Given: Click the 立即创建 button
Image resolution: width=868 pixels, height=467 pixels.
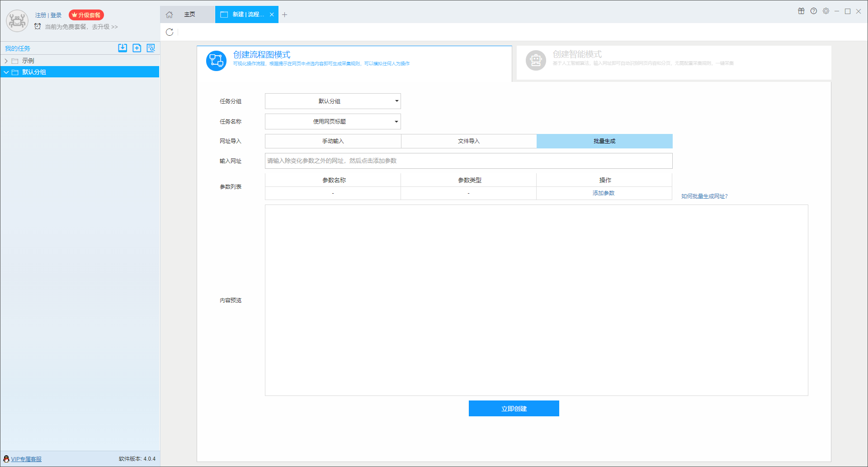Looking at the screenshot, I should (514, 409).
